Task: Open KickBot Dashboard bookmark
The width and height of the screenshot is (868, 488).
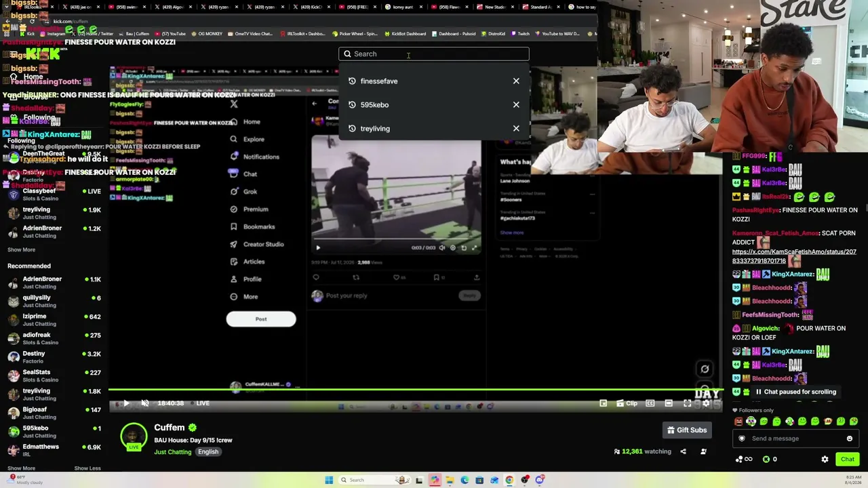Action: 406,34
